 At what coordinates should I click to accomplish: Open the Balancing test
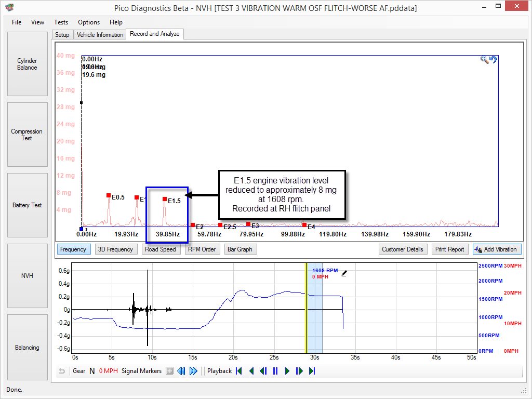(28, 348)
